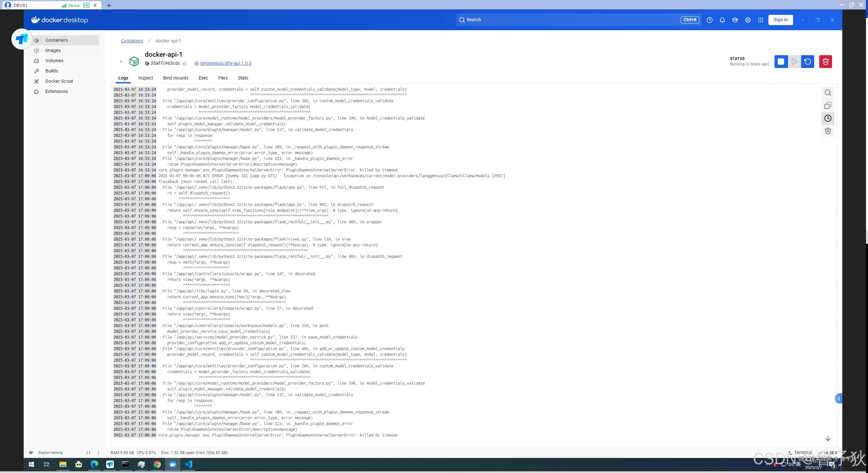The width and height of the screenshot is (868, 473).
Task: Go back using the left chevron
Action: tap(121, 62)
